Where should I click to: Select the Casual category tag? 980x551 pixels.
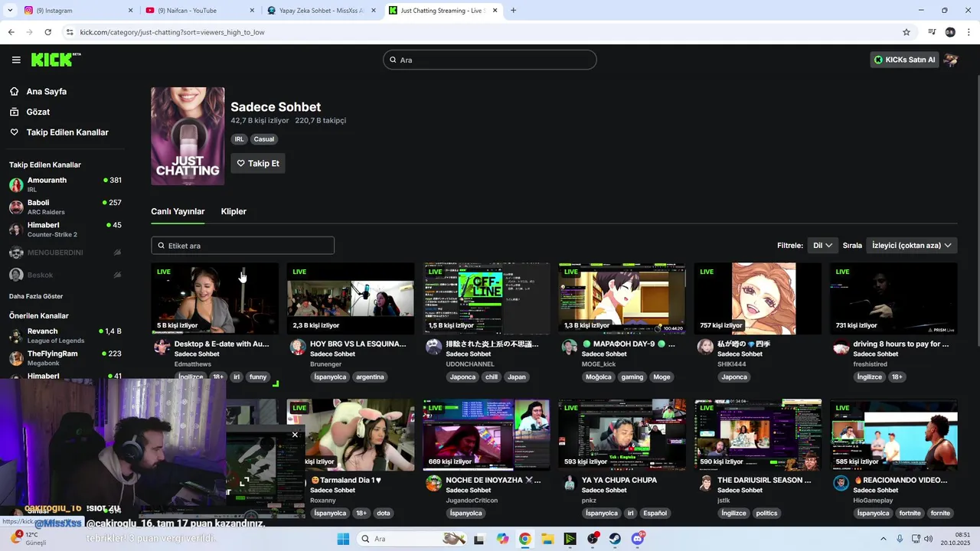pyautogui.click(x=264, y=139)
